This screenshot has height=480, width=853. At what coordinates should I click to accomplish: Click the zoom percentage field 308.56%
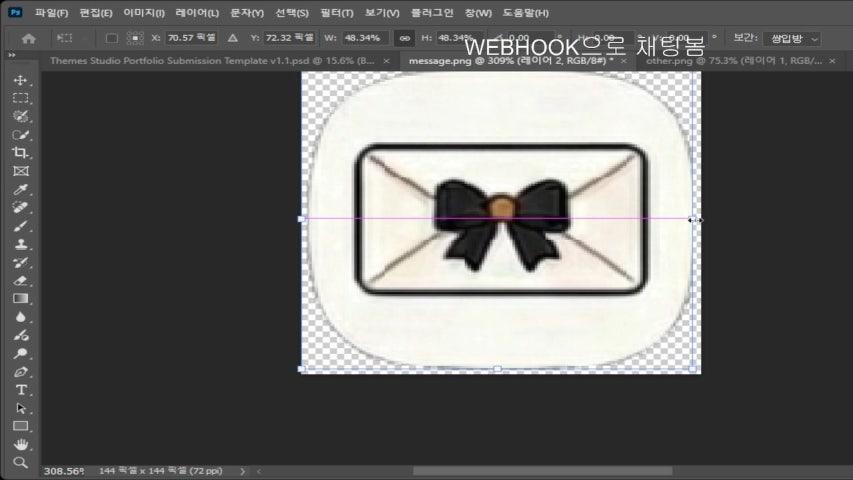click(64, 471)
